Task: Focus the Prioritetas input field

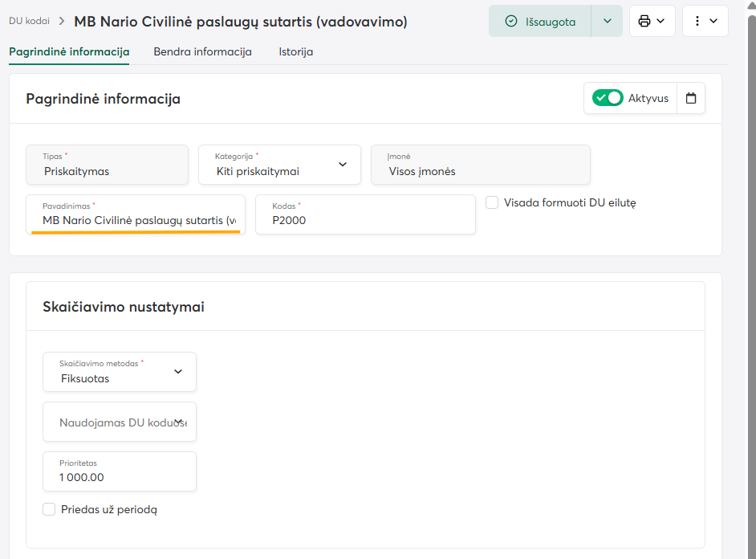Action: pyautogui.click(x=119, y=476)
